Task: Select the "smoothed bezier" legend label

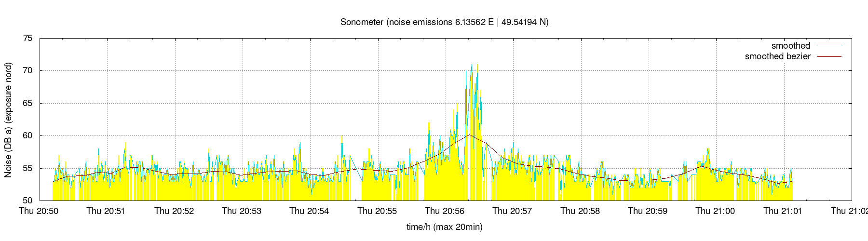Action: [x=777, y=56]
